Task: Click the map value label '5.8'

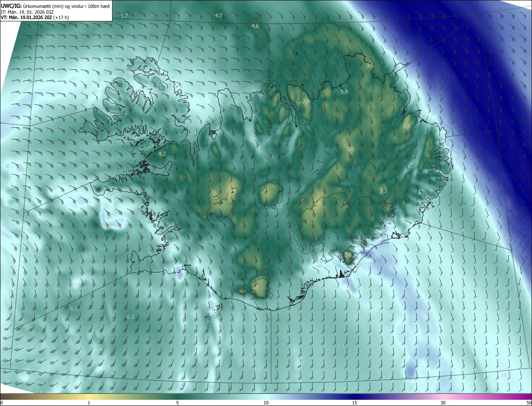Action: pos(344,91)
